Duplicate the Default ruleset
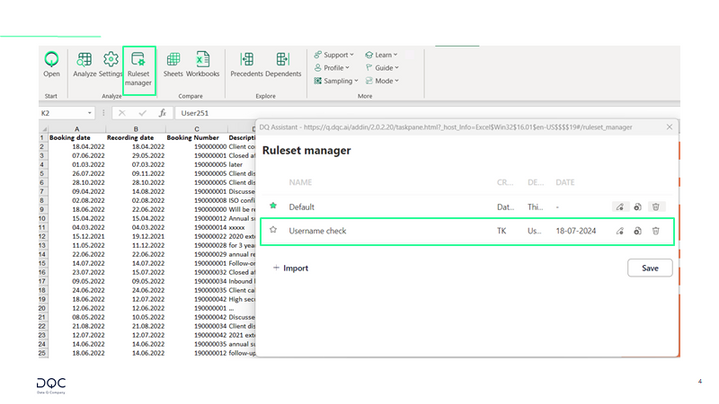This screenshot has height=404, width=719. [x=637, y=207]
